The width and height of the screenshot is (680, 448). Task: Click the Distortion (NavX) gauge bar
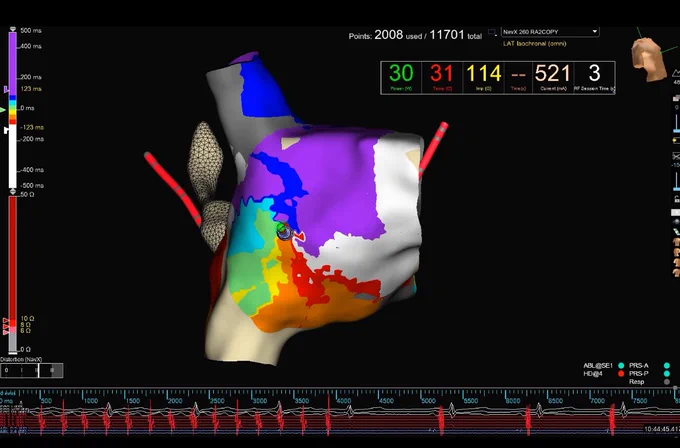pyautogui.click(x=32, y=370)
